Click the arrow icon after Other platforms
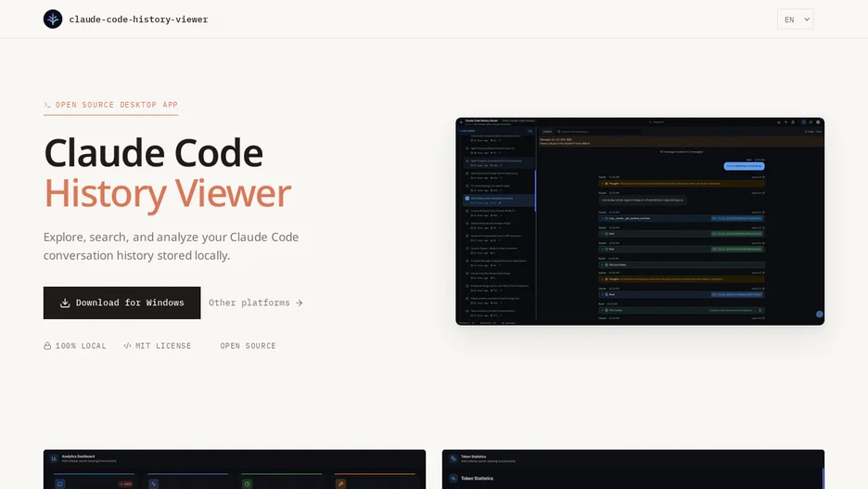The width and height of the screenshot is (868, 489). 299,302
